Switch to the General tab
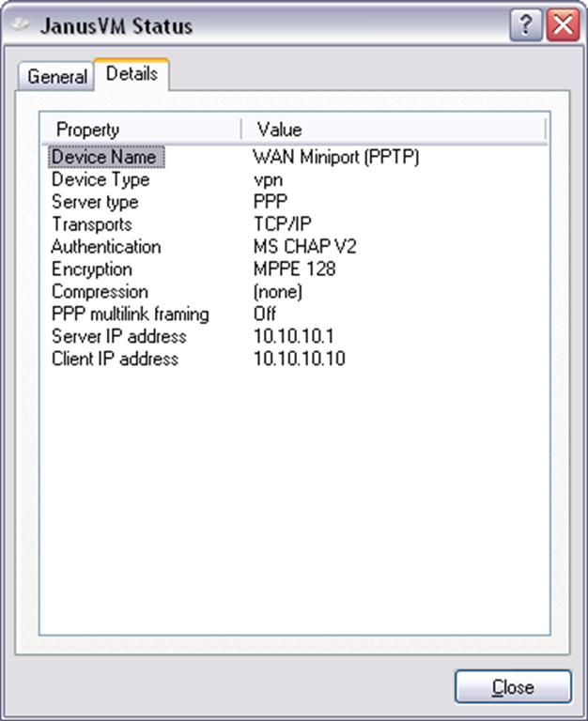Screen dimensions: 588x721 [56, 76]
